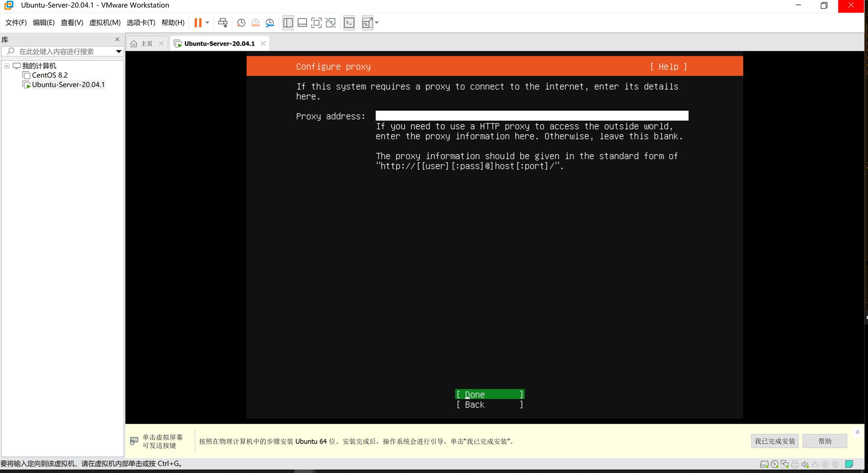Open the 帮助(H) menu
The image size is (868, 473).
[x=173, y=23]
